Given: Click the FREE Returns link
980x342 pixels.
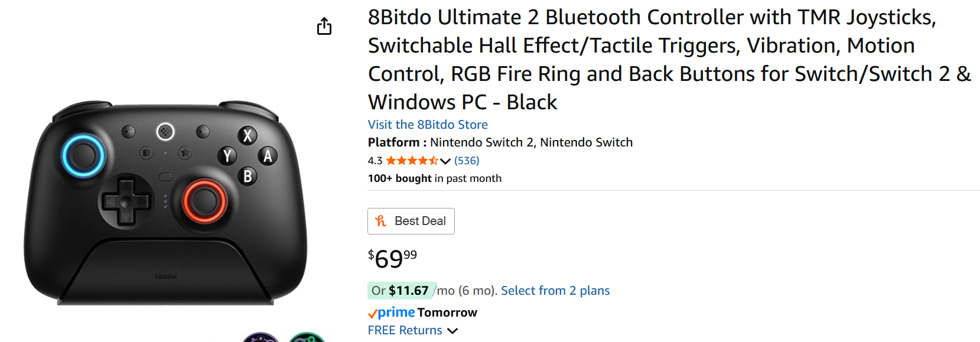Looking at the screenshot, I should (405, 330).
